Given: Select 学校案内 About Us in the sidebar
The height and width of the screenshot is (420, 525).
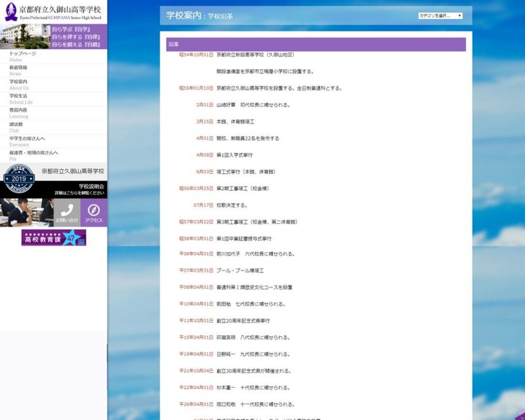Looking at the screenshot, I should (x=19, y=85).
